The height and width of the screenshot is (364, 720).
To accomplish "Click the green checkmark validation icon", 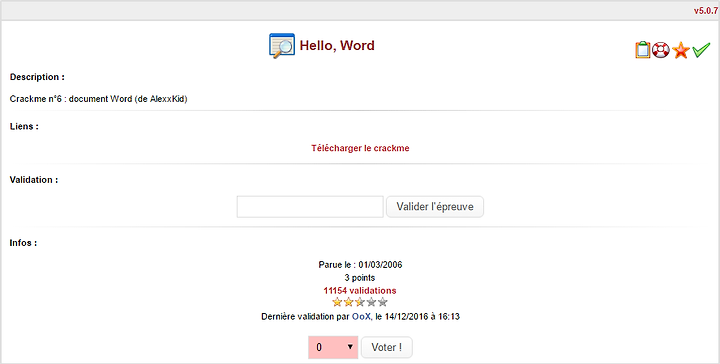I will (701, 50).
